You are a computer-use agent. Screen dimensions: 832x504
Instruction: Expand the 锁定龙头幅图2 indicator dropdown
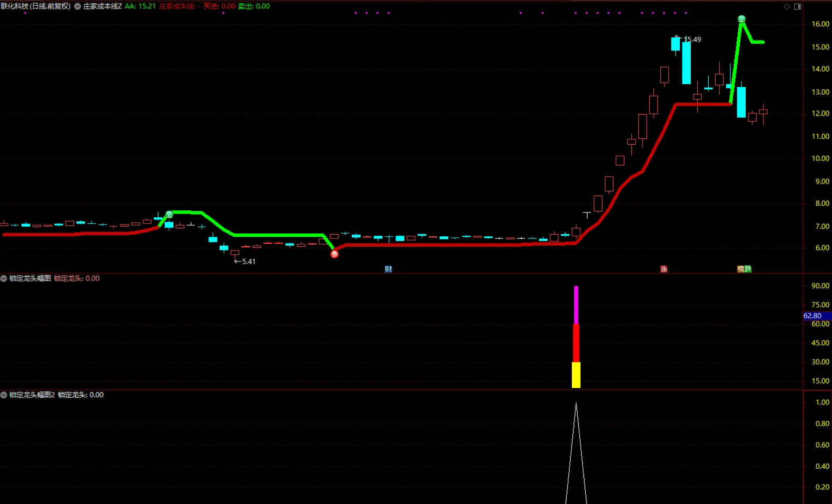[4, 395]
